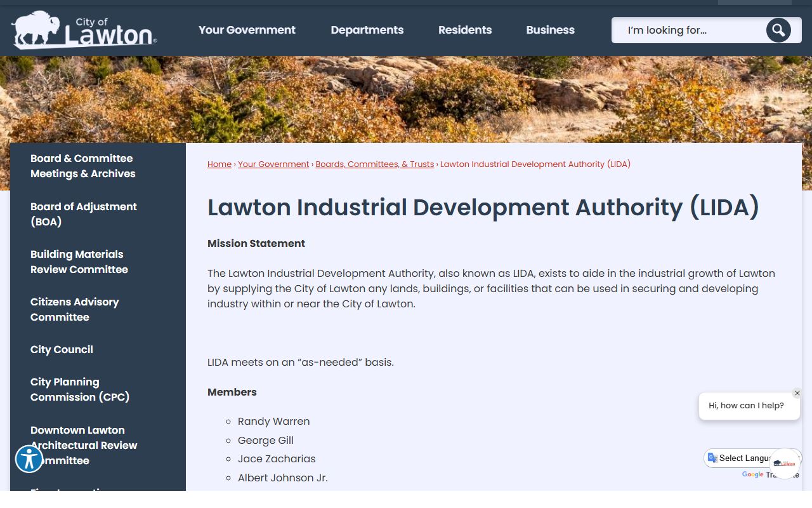Click the 'I'm looking for' search field
Image resolution: width=812 pixels, height=508 pixels.
point(688,30)
